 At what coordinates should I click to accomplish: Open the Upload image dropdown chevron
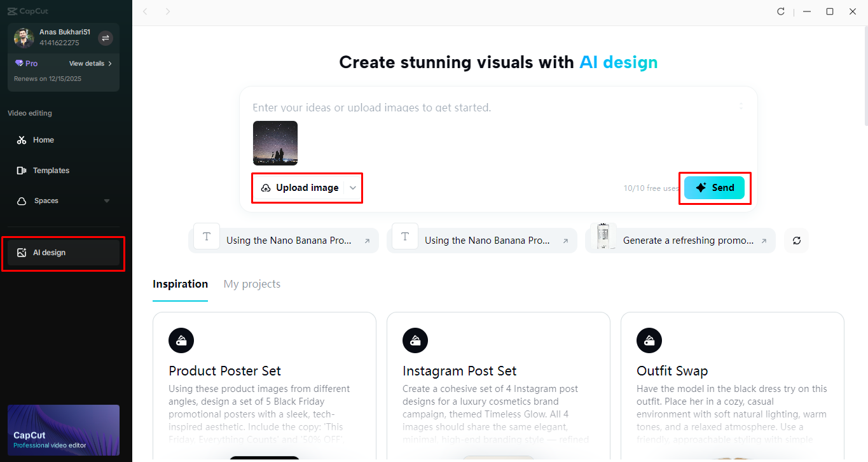click(x=353, y=188)
